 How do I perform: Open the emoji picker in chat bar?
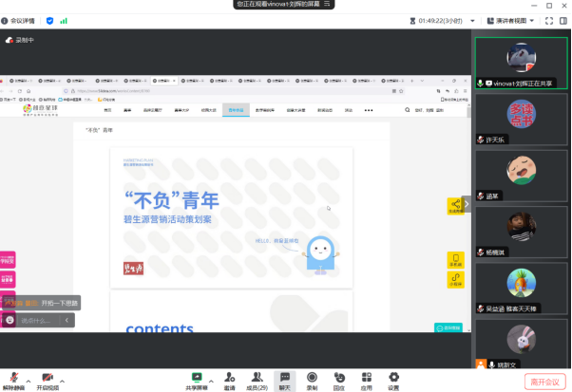10,321
